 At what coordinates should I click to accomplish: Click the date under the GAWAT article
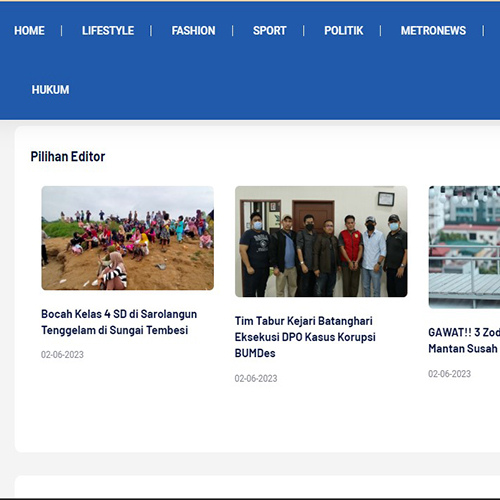click(450, 374)
